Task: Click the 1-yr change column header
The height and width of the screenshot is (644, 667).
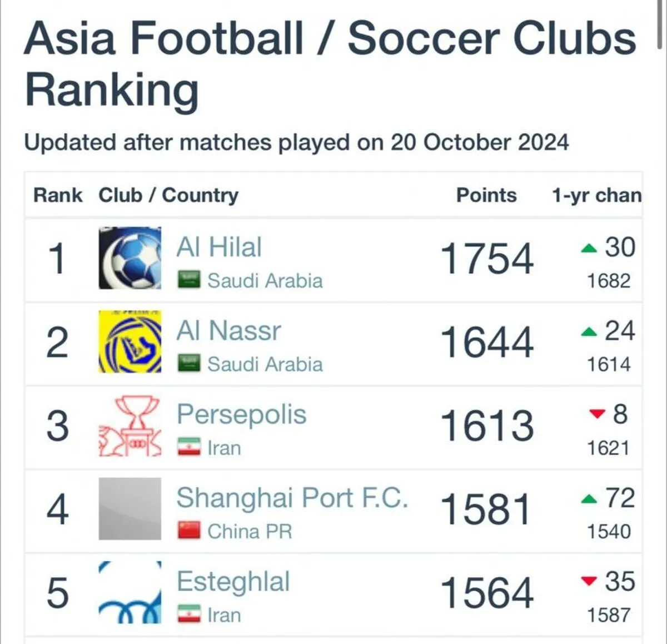Action: tap(597, 195)
